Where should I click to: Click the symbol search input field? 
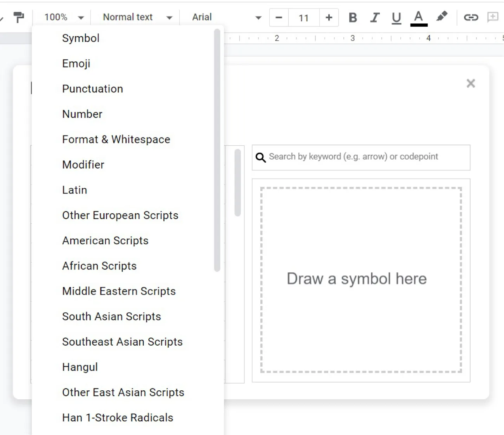tap(361, 157)
